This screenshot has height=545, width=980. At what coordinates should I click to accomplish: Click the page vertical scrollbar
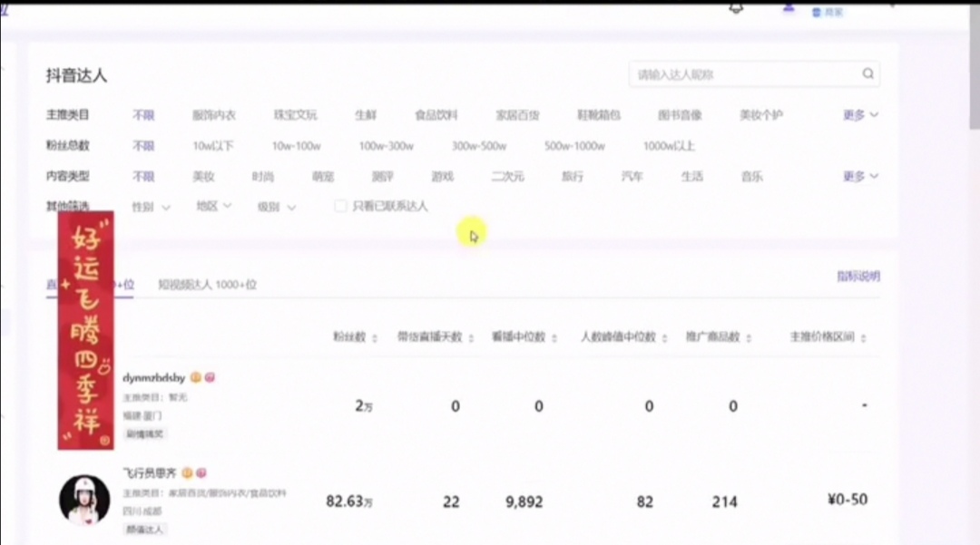(975, 69)
